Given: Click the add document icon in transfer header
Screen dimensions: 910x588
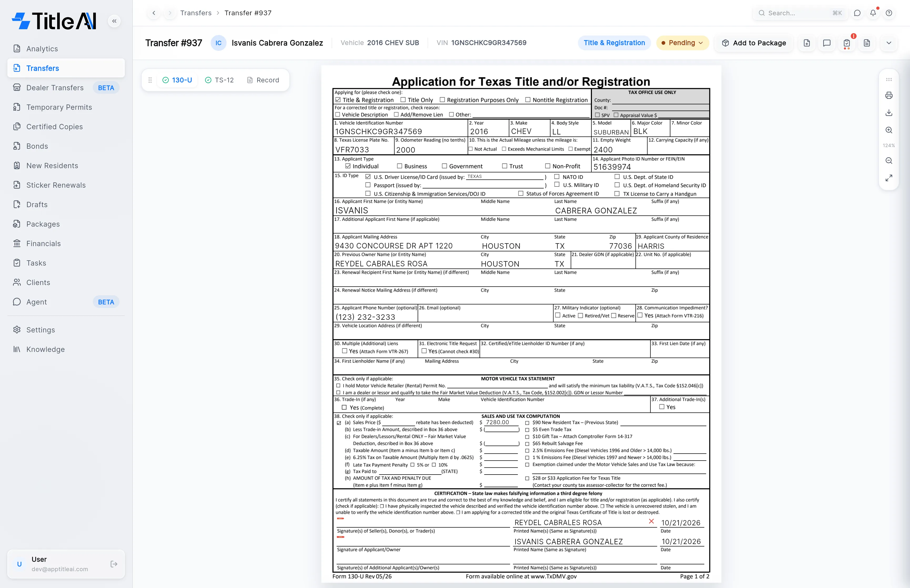Looking at the screenshot, I should pyautogui.click(x=807, y=43).
